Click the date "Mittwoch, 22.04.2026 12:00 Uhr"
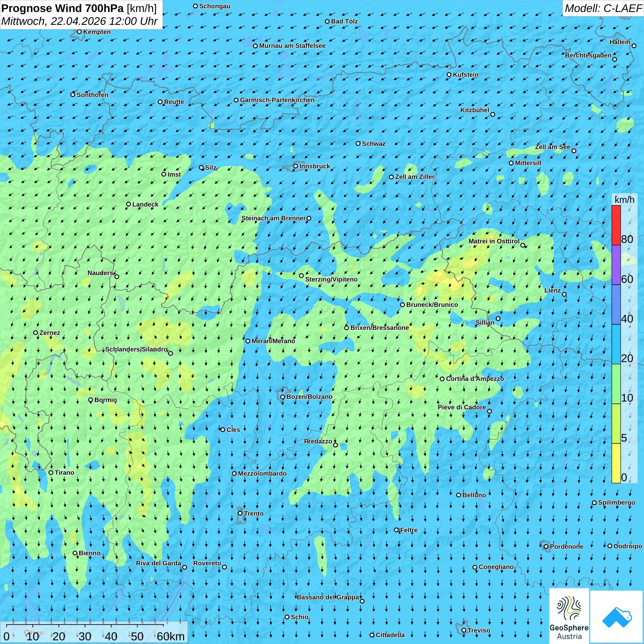 (79, 21)
